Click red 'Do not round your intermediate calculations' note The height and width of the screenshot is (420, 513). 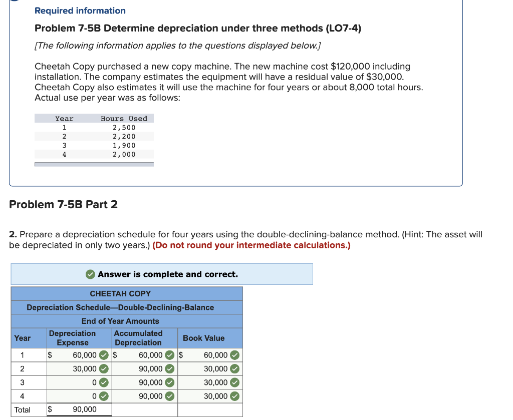pos(251,245)
